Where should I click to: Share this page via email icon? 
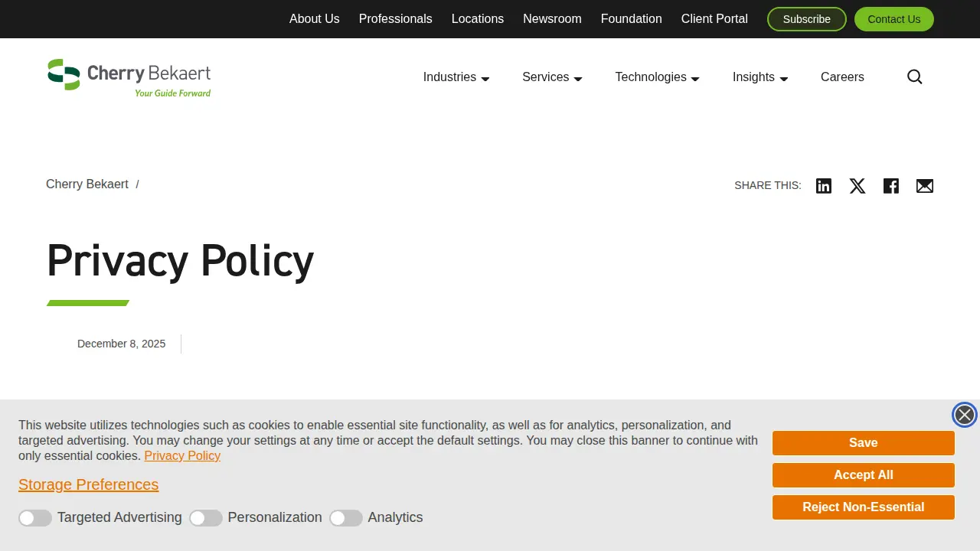pos(925,186)
